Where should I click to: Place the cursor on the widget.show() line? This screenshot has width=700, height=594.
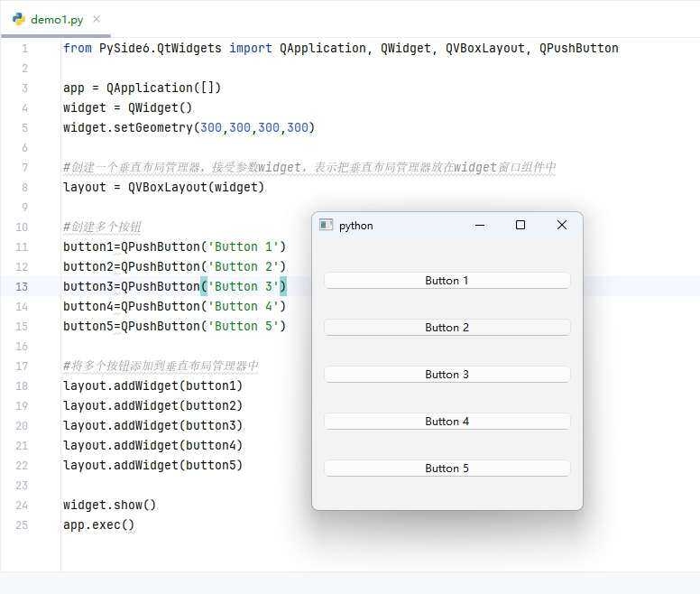[109, 505]
